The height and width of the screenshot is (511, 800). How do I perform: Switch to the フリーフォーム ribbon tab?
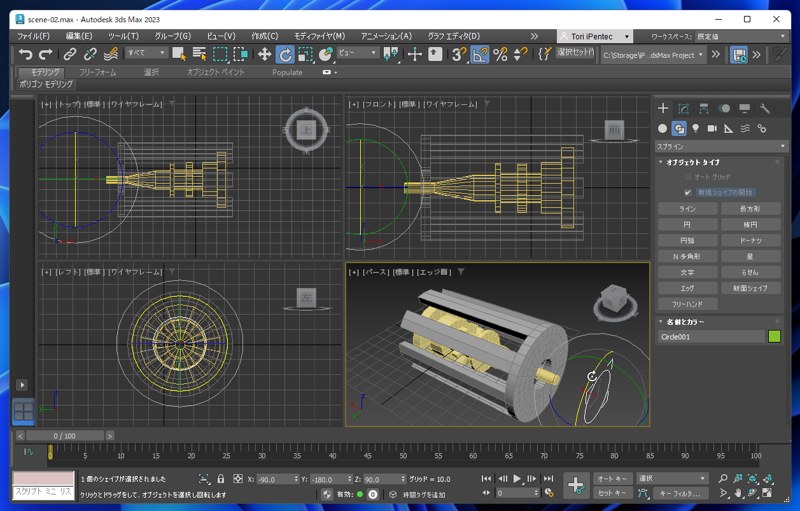97,72
